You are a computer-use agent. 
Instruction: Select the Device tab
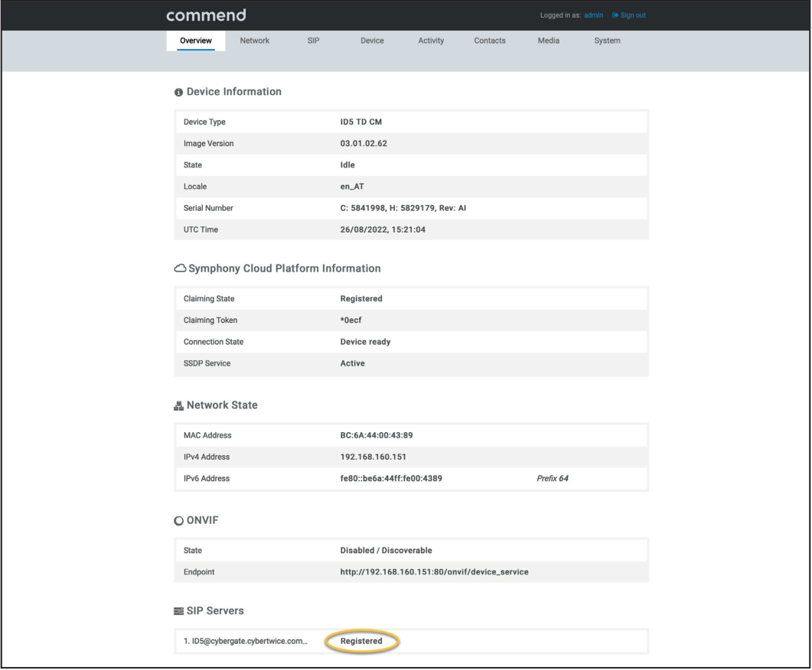pyautogui.click(x=372, y=41)
